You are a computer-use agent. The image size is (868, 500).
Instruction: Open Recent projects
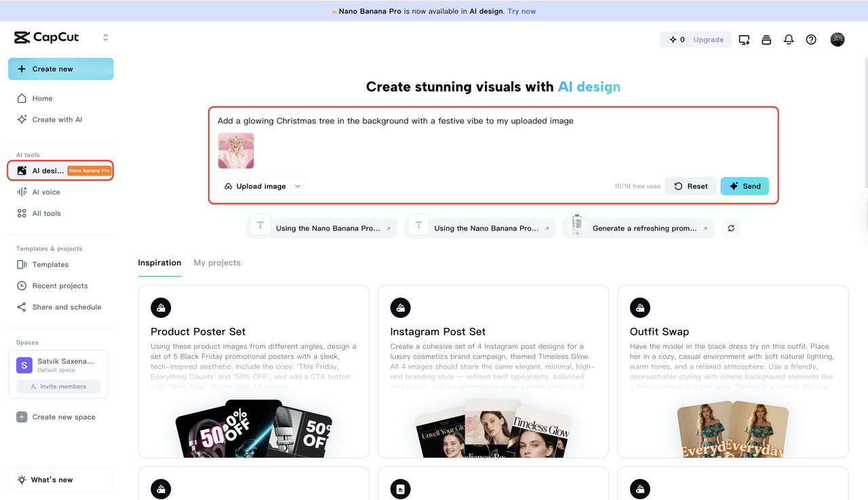pos(61,286)
